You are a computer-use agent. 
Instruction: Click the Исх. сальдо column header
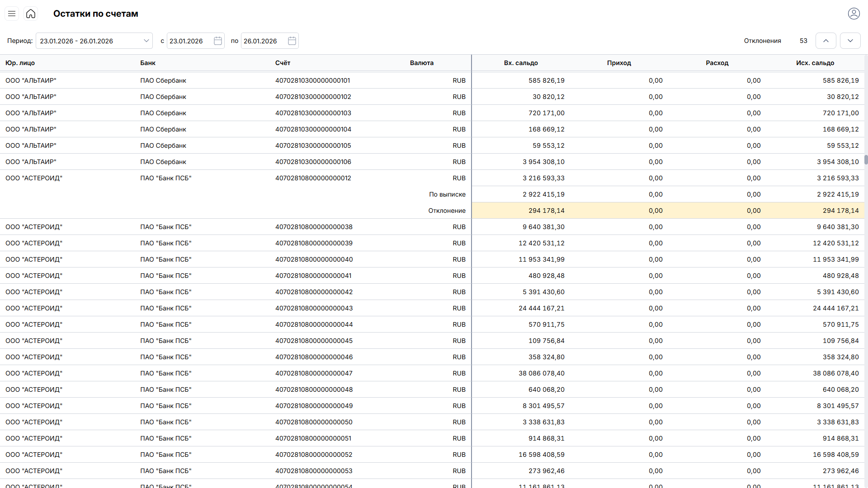point(815,63)
